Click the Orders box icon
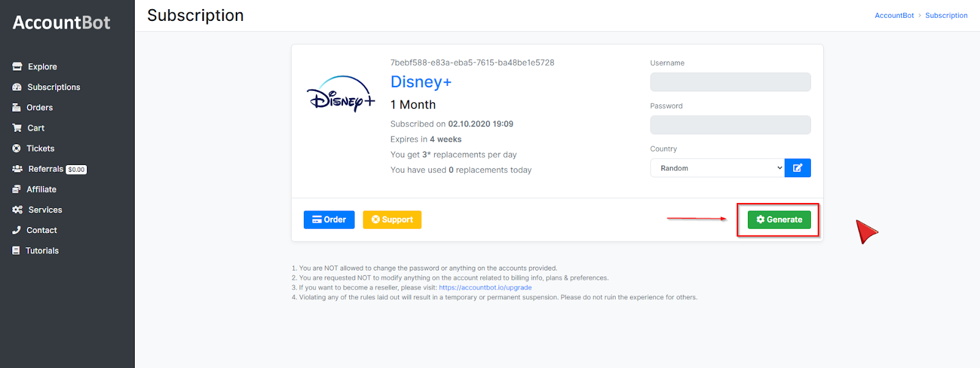 pos(17,107)
